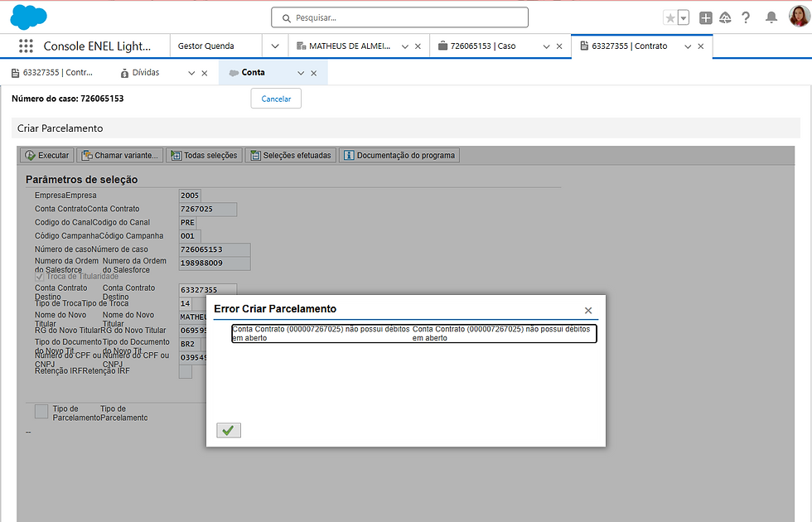Open the App Launcher grid icon
Viewport: 812px width, 522px height.
[x=26, y=46]
